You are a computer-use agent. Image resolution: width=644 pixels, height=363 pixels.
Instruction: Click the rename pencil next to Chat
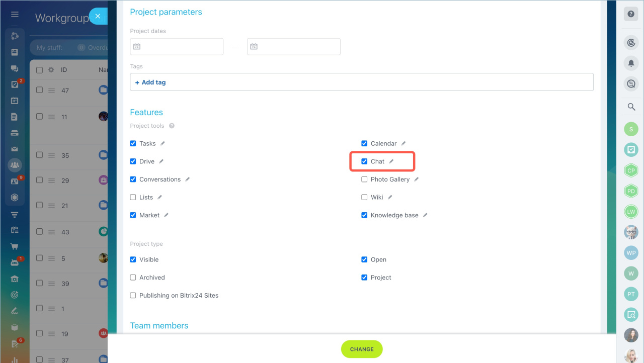391,161
